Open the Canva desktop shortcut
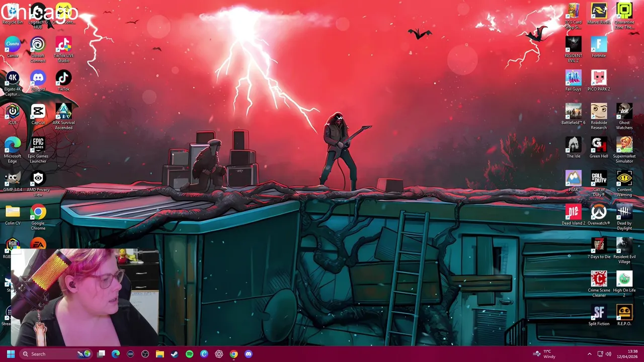The height and width of the screenshot is (362, 644). coord(13,47)
